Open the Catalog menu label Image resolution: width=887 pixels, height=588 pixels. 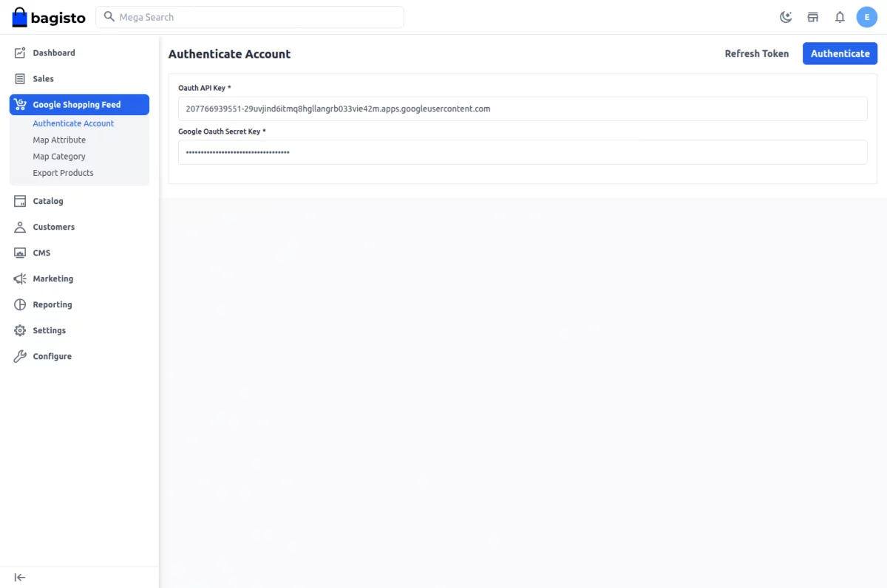click(x=48, y=201)
